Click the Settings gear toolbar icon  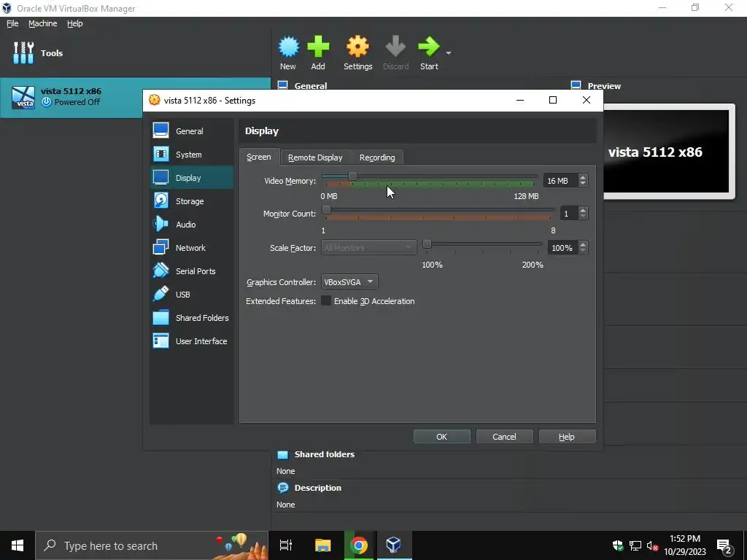tap(357, 47)
